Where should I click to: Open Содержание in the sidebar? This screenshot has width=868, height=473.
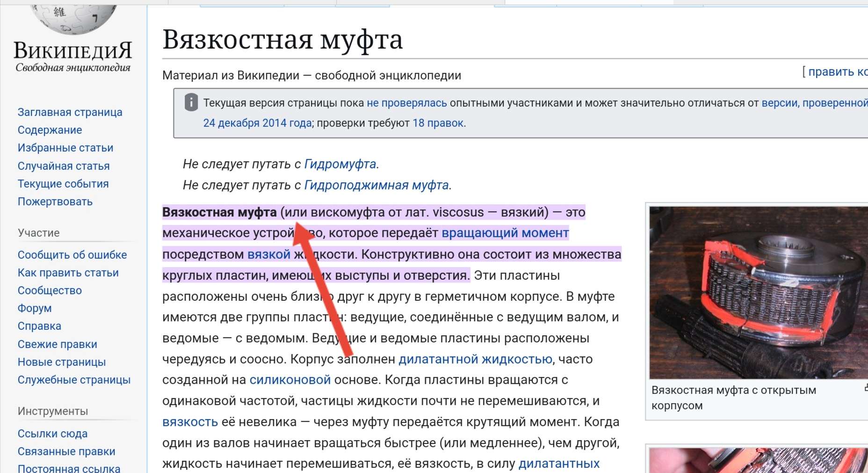click(50, 130)
